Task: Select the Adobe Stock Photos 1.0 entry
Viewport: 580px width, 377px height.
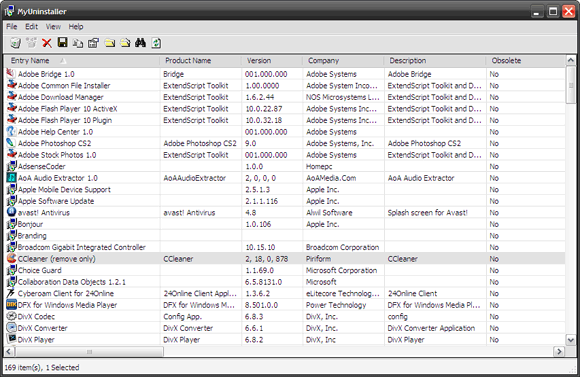Action: (57, 155)
